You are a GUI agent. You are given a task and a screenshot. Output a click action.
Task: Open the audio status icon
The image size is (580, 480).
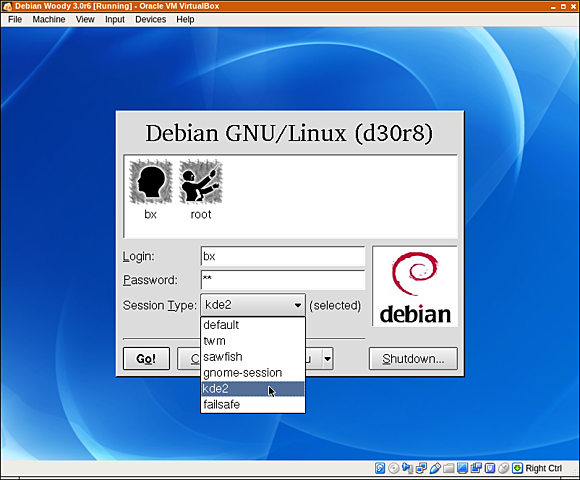407,468
